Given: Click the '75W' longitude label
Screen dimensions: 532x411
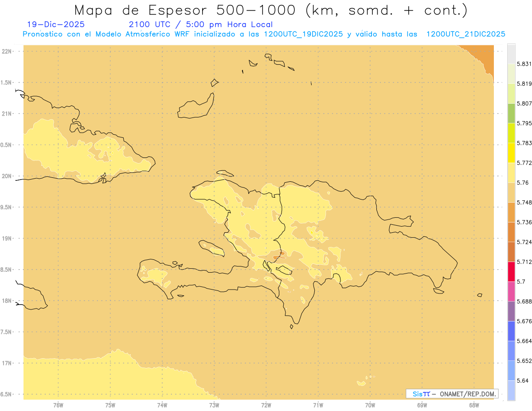Looking at the screenshot, I should click(x=110, y=405).
